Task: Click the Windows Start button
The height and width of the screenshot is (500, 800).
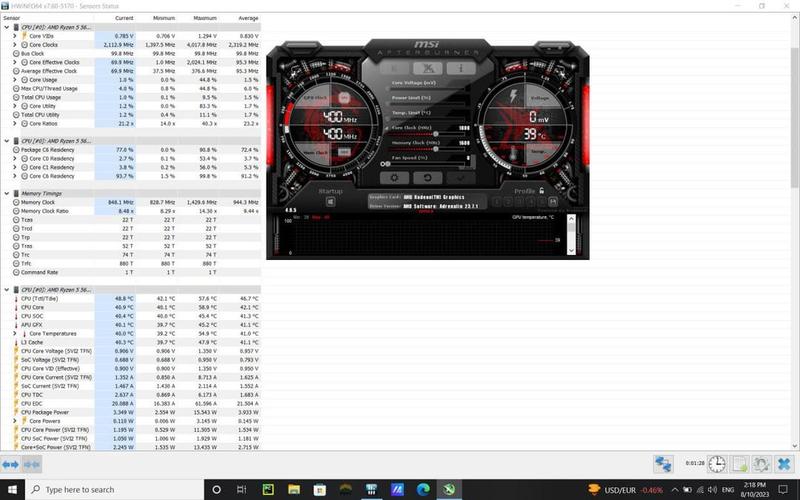Action: tap(12, 490)
